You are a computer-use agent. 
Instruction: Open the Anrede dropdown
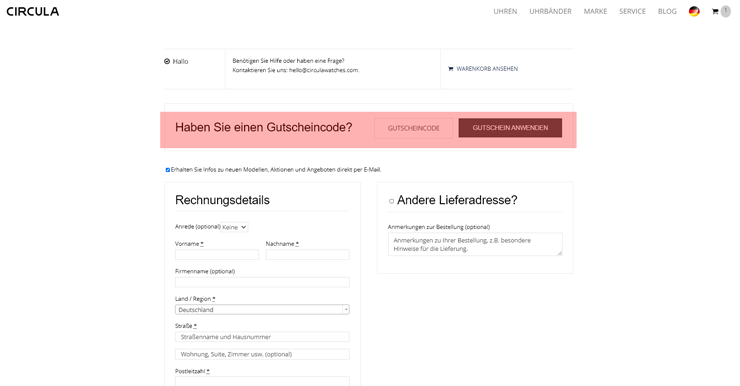[234, 227]
